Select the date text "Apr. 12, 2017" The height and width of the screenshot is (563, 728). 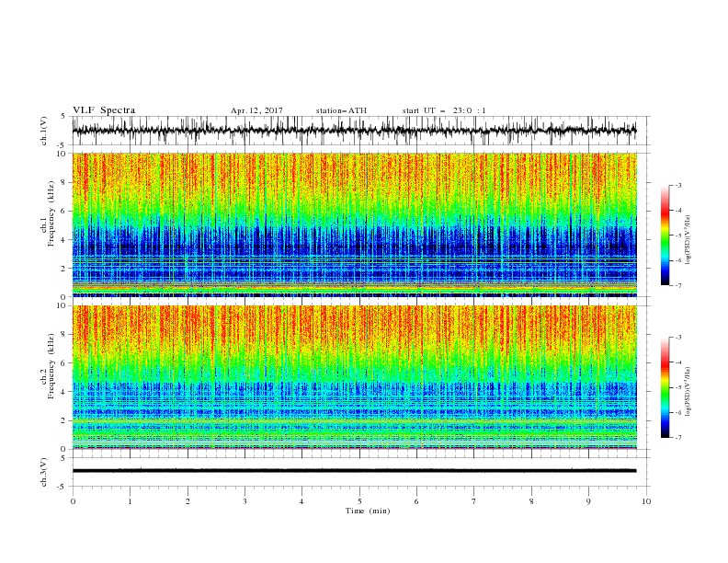pos(256,110)
